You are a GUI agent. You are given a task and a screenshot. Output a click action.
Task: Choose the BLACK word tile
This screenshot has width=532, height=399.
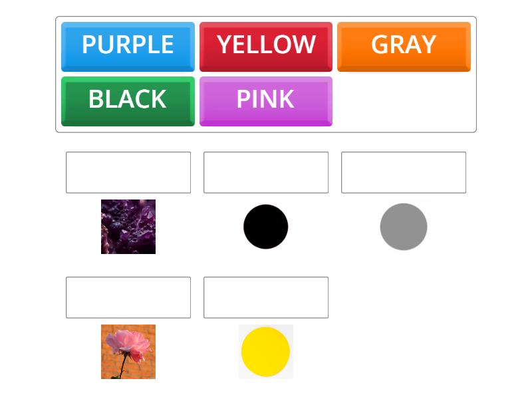coord(128,100)
